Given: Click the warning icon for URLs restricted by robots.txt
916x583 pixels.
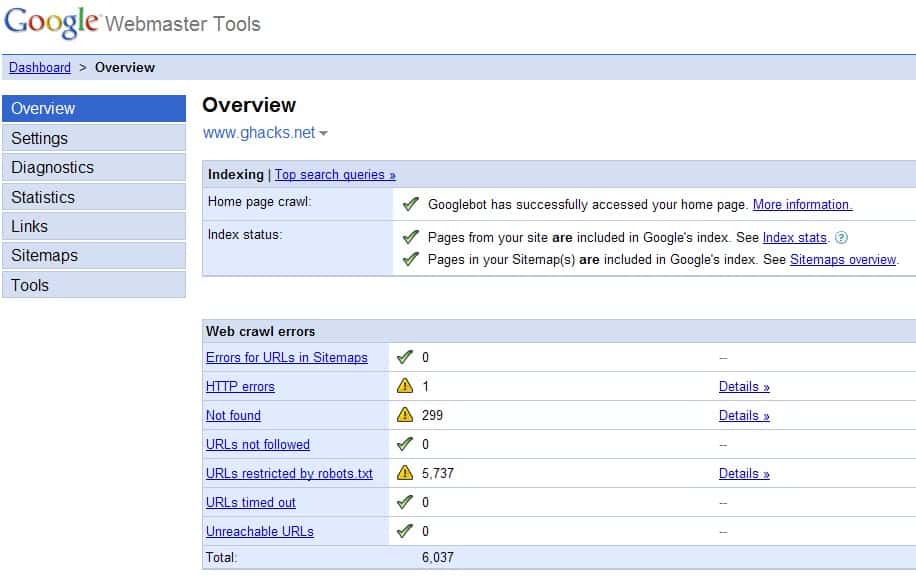Looking at the screenshot, I should coord(405,473).
